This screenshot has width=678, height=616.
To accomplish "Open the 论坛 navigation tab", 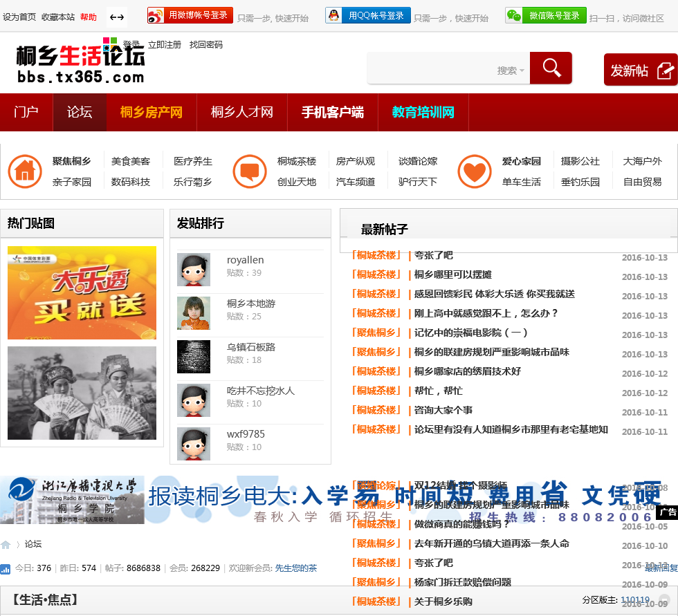I will tap(80, 112).
